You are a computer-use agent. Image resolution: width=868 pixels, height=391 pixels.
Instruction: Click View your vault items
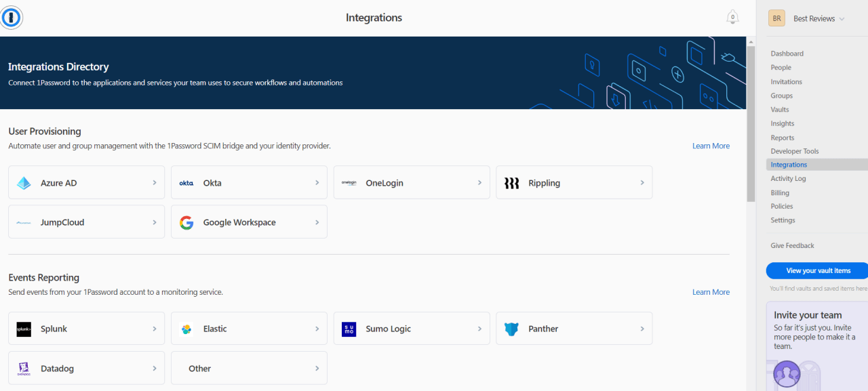816,270
